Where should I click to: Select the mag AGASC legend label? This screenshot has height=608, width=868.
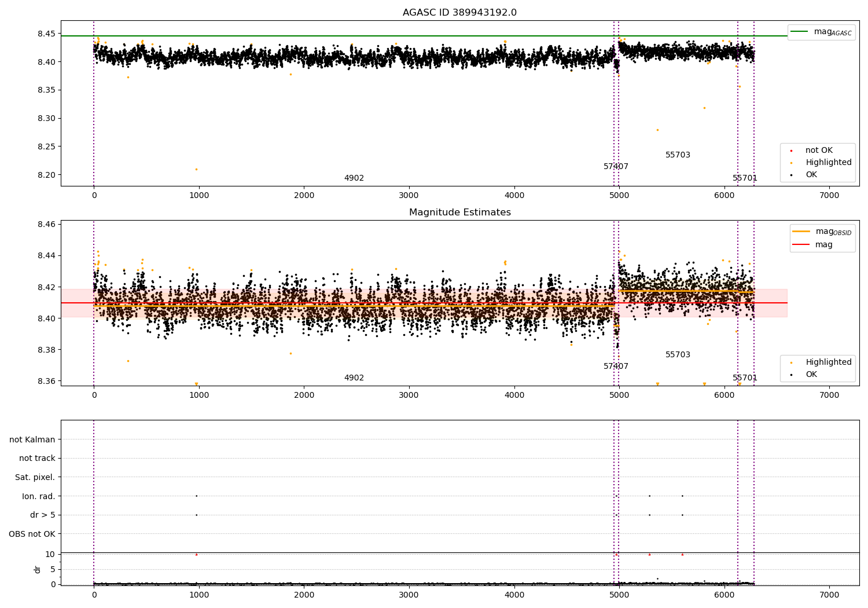click(x=833, y=32)
